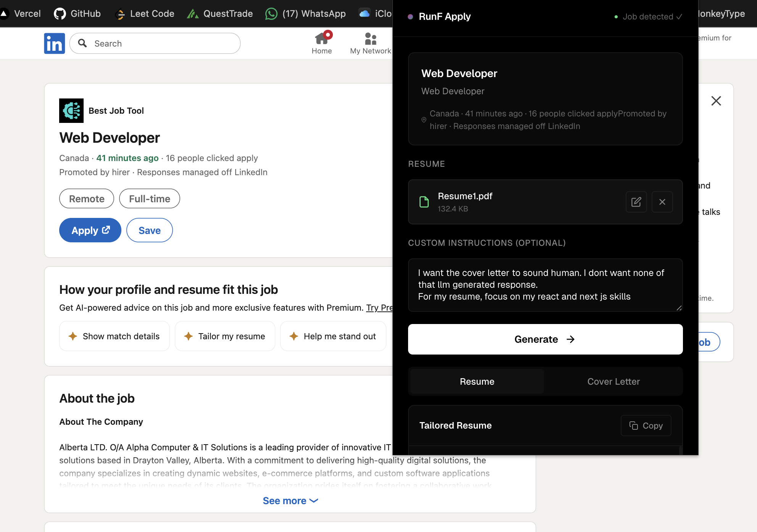The height and width of the screenshot is (532, 757).
Task: Click edit icon for Resume1.pdf
Action: (x=636, y=202)
